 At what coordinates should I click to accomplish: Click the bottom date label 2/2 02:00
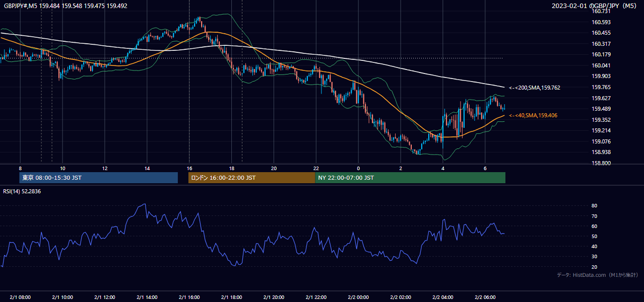pyautogui.click(x=401, y=297)
